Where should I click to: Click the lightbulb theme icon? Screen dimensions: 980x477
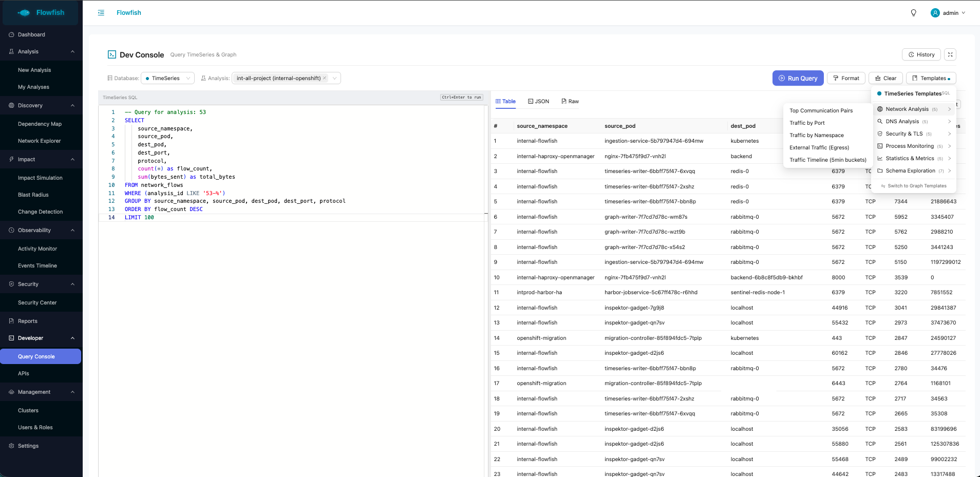coord(913,13)
